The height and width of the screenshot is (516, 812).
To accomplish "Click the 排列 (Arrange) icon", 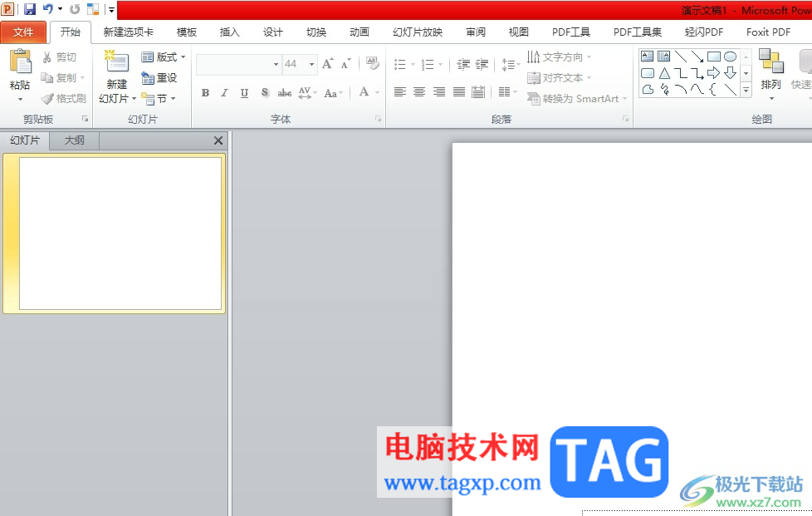I will pos(771,61).
